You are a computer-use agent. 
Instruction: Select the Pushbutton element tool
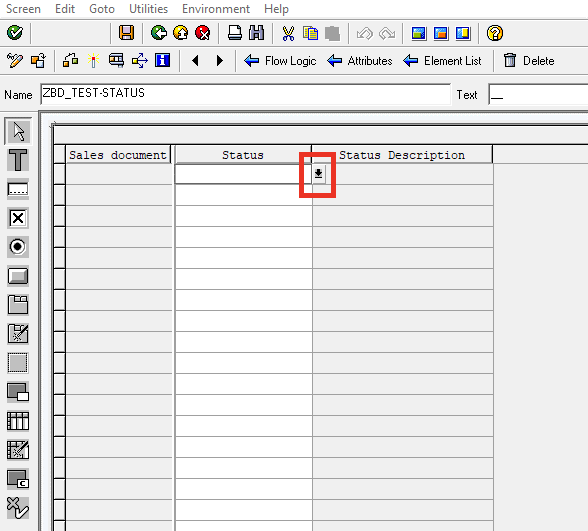[18, 276]
